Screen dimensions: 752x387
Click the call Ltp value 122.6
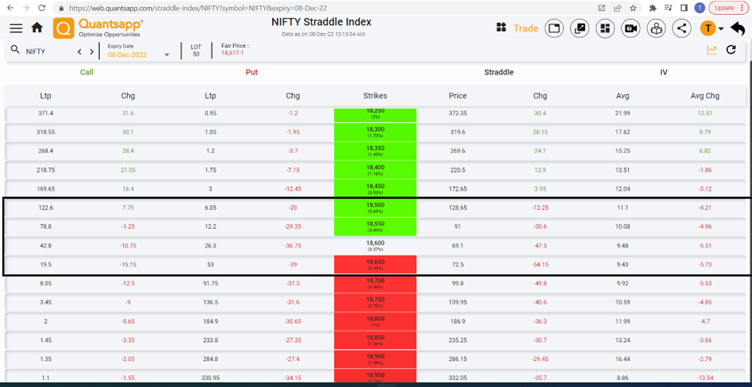46,208
